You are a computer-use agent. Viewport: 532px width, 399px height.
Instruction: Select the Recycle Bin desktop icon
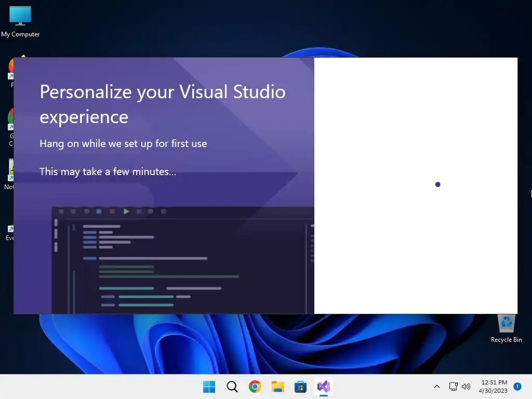(x=506, y=328)
